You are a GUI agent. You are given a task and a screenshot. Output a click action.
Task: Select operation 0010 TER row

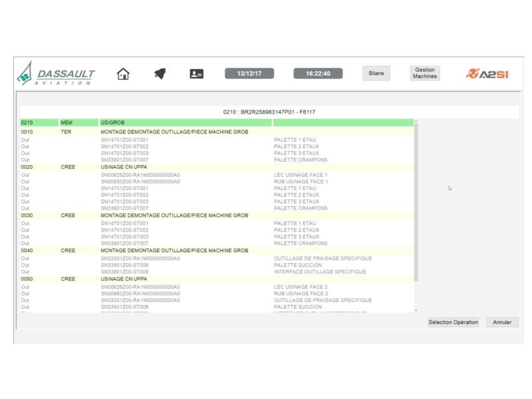coord(216,132)
